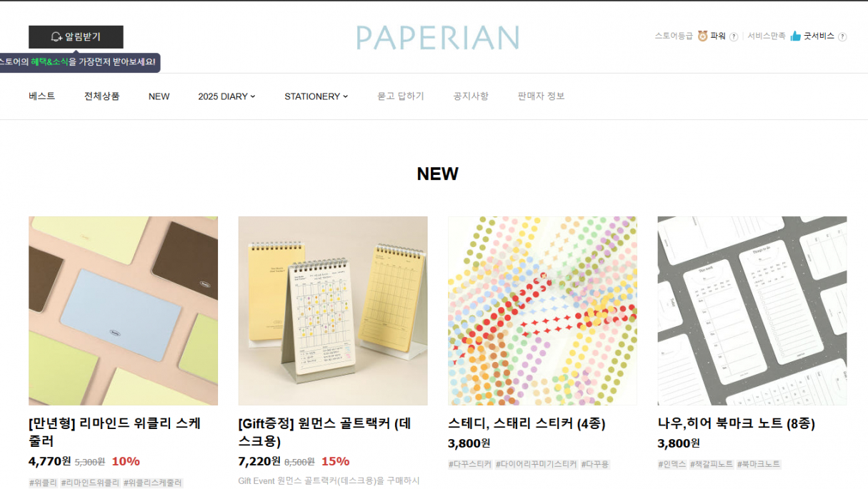Click the 알림받기 notification button
868x489 pixels.
coord(76,37)
